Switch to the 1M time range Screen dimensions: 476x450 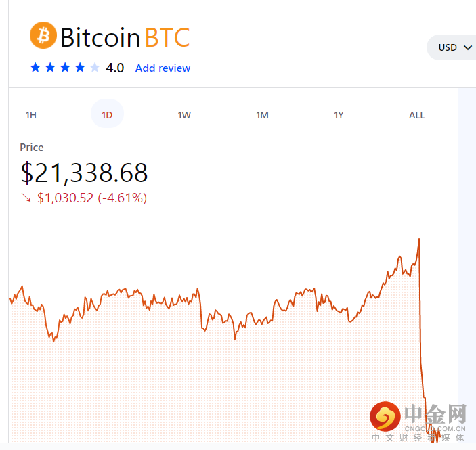(262, 115)
